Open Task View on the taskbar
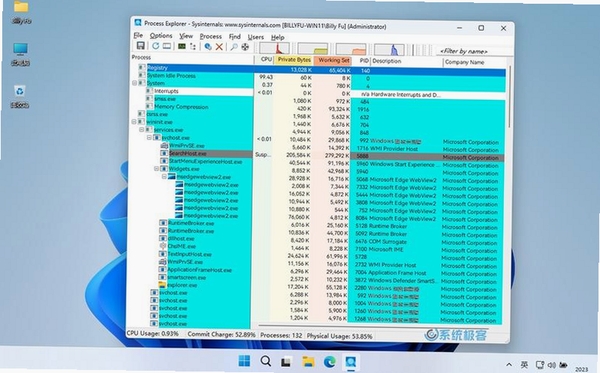 click(x=286, y=361)
